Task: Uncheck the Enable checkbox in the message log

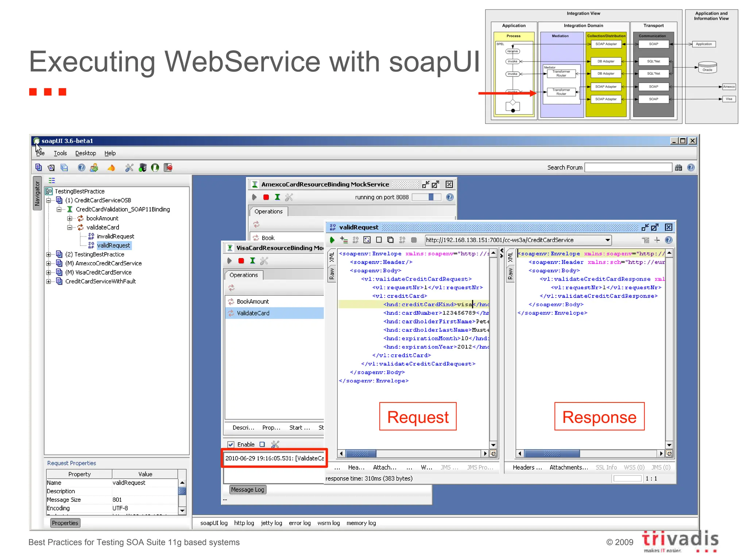Action: click(x=231, y=444)
